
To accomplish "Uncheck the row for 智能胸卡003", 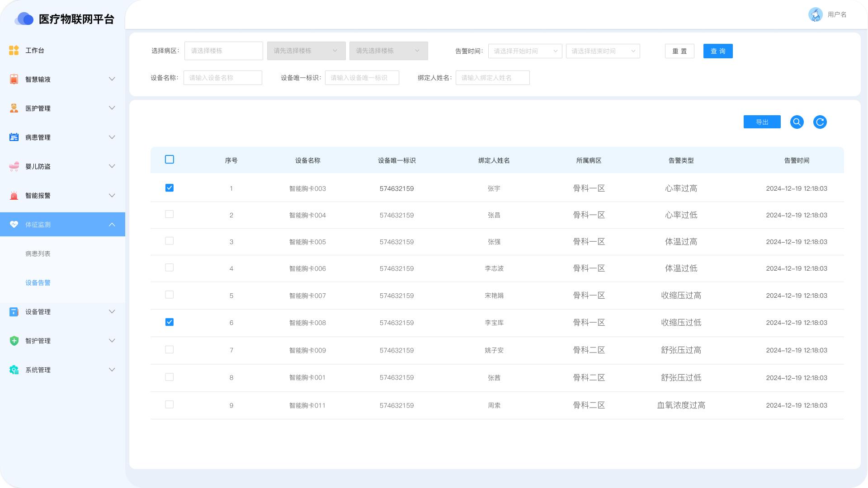I will pyautogui.click(x=170, y=188).
